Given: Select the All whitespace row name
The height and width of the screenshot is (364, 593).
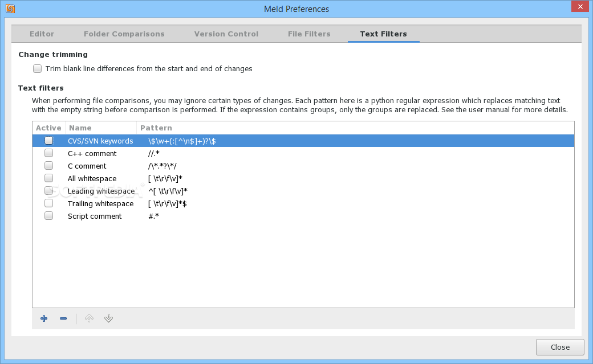Looking at the screenshot, I should 92,178.
